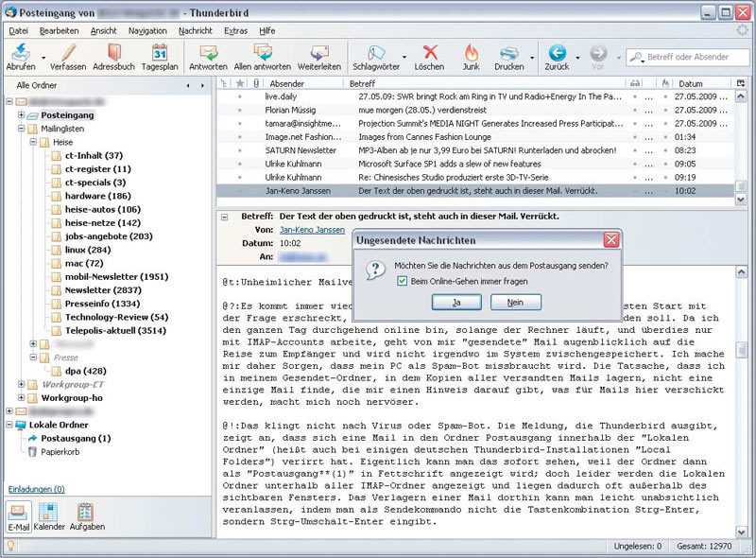Uncheck 'Beim Online-Gehen immer fragen' checkbox

point(403,281)
